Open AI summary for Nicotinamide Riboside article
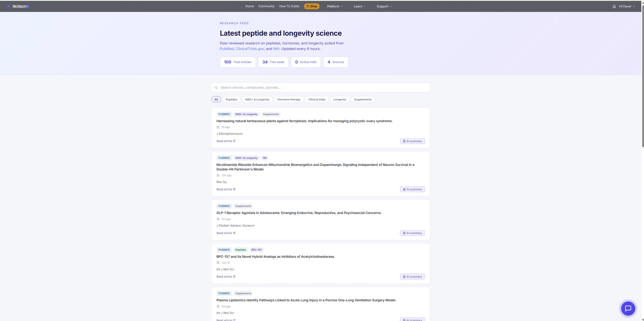Screen dimensions: 644x321 [412, 190]
